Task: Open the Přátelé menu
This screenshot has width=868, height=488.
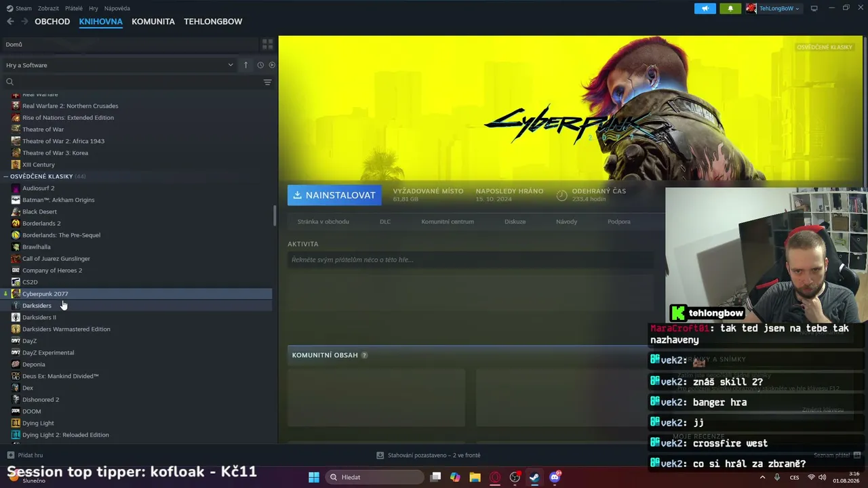Action: pos(74,8)
